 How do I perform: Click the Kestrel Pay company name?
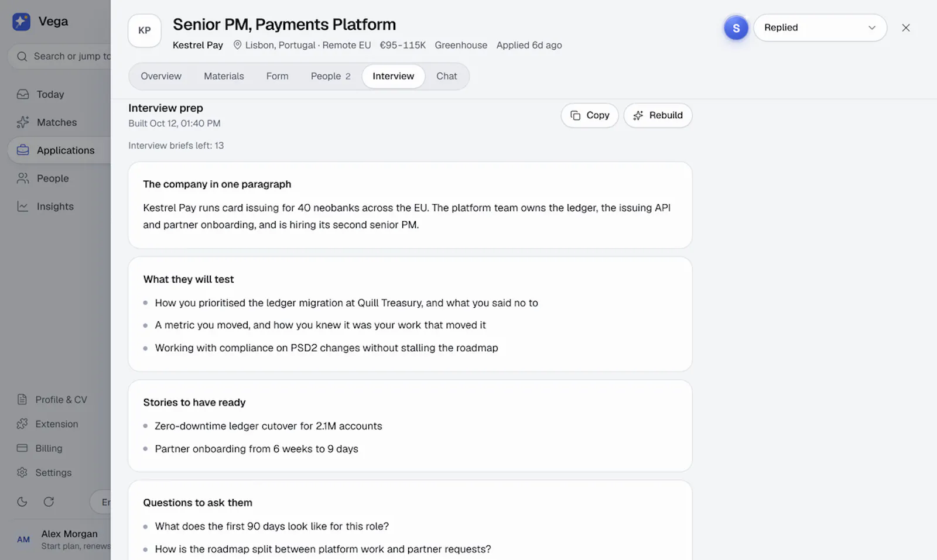(198, 45)
